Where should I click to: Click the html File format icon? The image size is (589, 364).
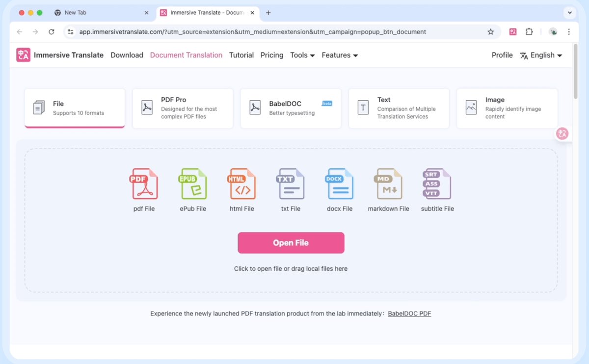click(x=241, y=183)
